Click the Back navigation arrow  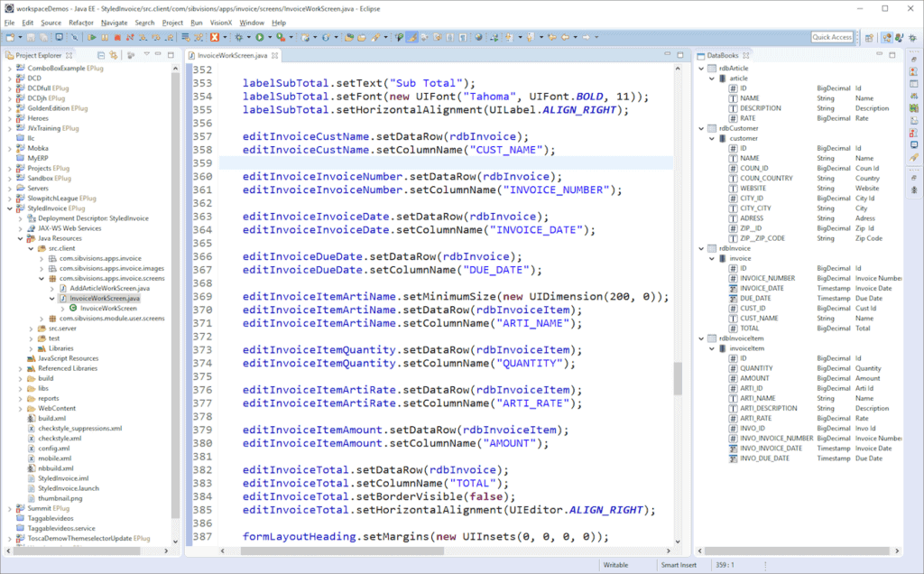pos(565,37)
